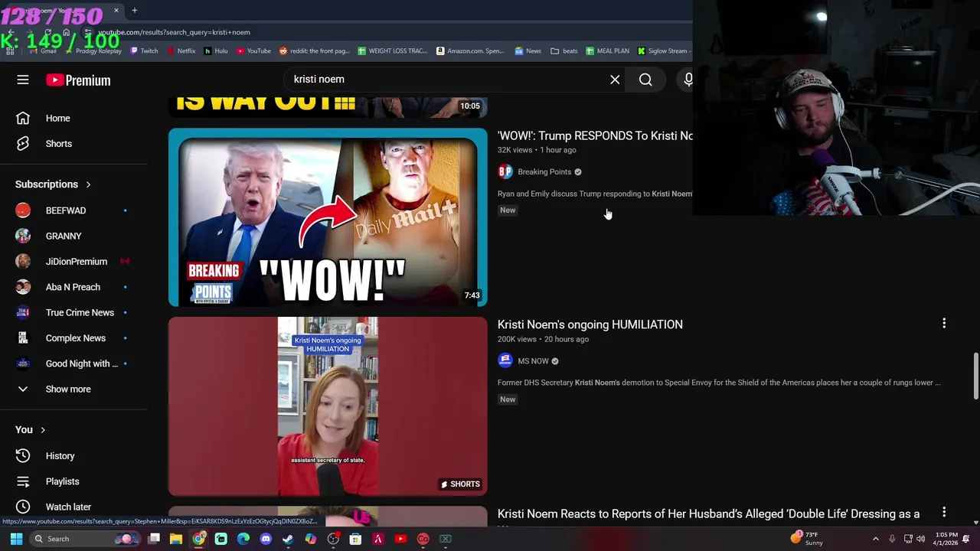The width and height of the screenshot is (980, 551).
Task: Clear the search query with the X
Action: coord(615,80)
